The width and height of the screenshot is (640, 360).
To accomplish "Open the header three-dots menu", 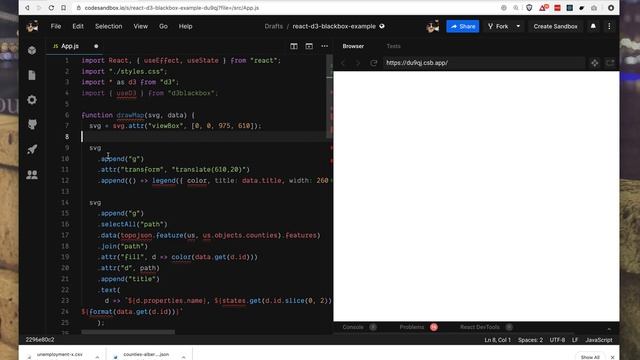I will click(609, 26).
